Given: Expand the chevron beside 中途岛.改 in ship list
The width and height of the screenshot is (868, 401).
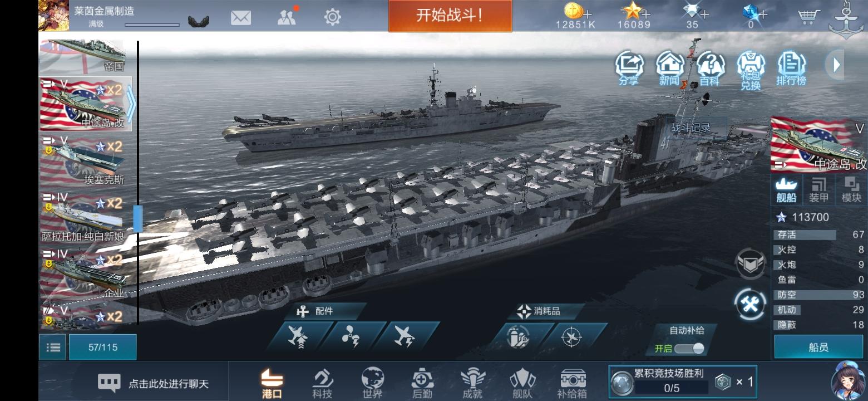Looking at the screenshot, I should click(130, 104).
